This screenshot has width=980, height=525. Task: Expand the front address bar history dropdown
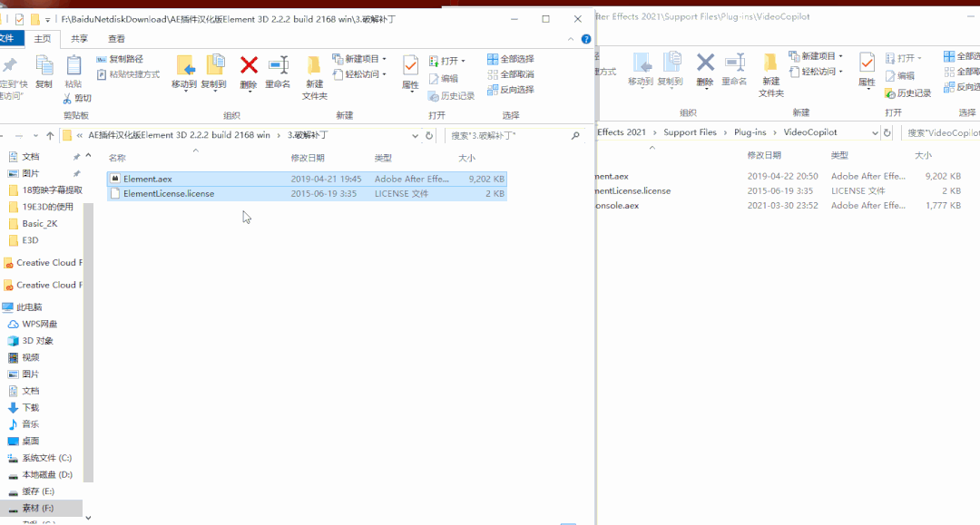[x=415, y=135]
